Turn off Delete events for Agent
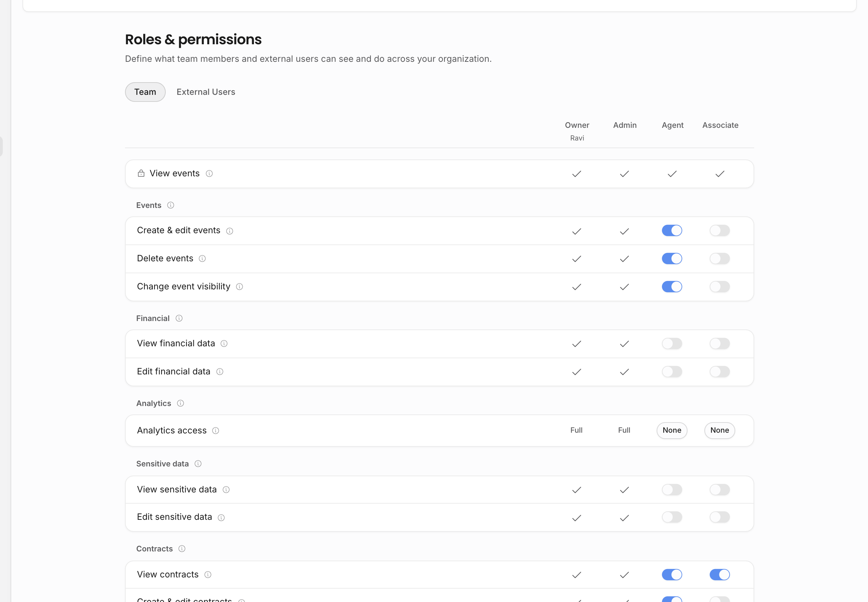868x602 pixels. click(x=672, y=259)
